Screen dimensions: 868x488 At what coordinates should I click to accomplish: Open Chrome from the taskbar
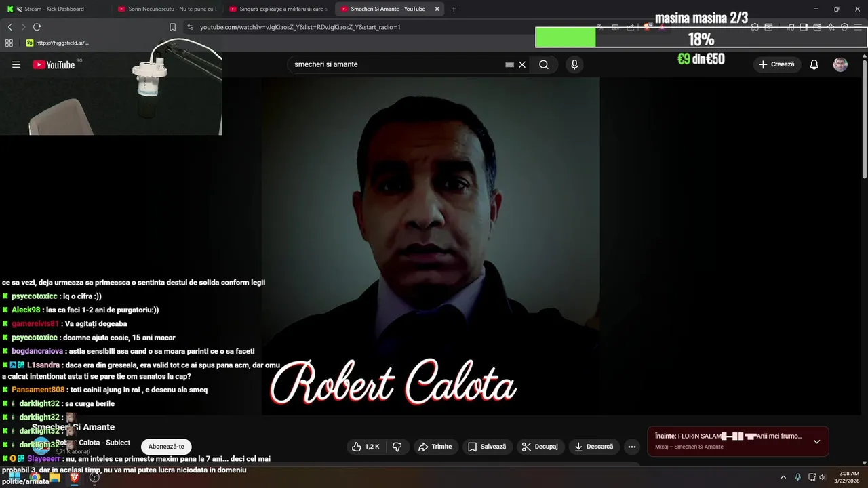(x=34, y=477)
